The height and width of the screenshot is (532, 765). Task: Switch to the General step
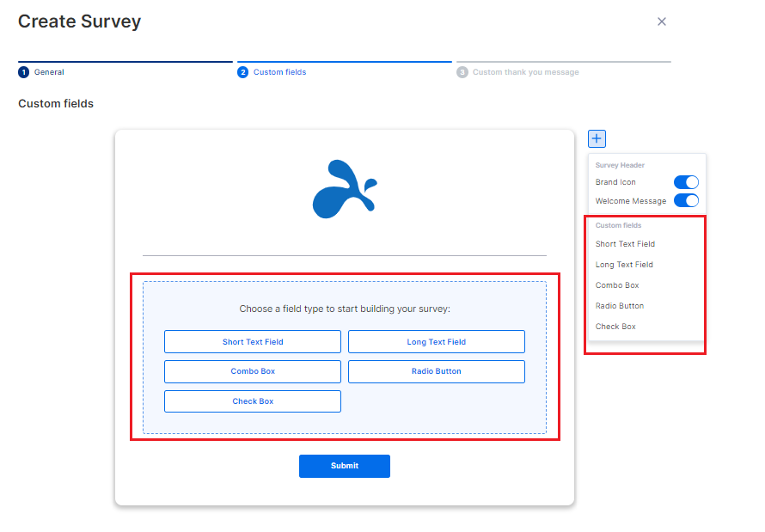tap(41, 72)
